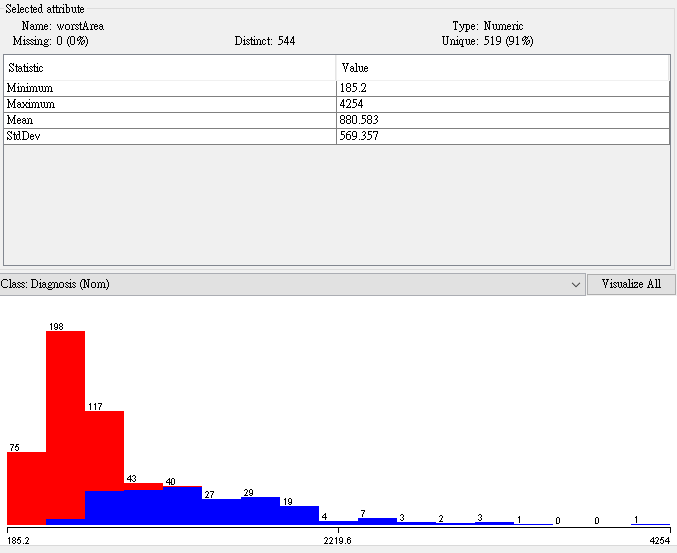Click the Unique: 519 (91%) label
677x553 pixels.
click(487, 41)
